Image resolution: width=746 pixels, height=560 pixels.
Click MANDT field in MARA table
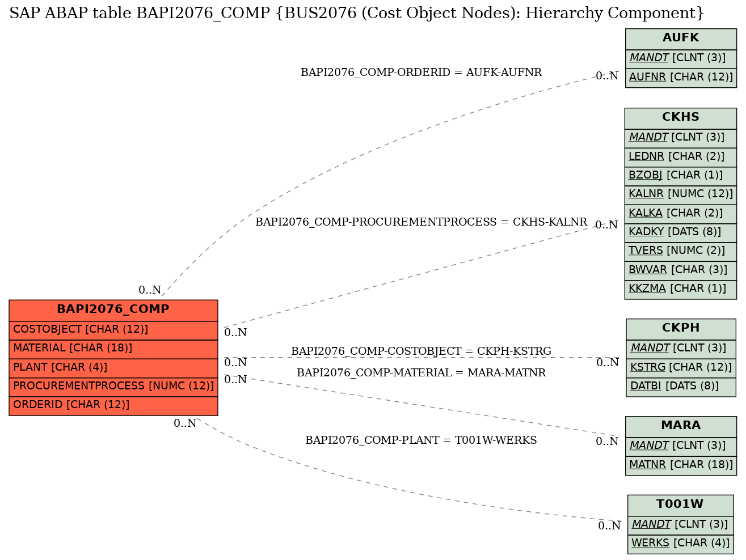(681, 446)
